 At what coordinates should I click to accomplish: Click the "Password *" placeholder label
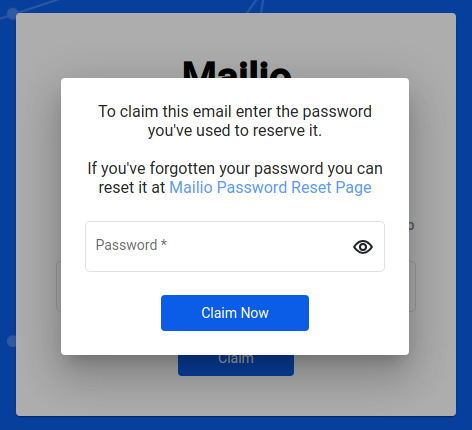tap(131, 245)
